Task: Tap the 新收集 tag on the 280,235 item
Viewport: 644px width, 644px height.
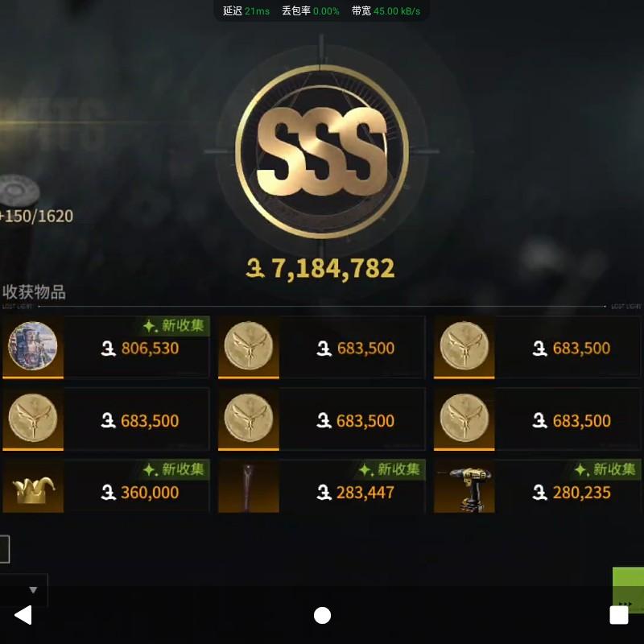Action: [x=605, y=469]
